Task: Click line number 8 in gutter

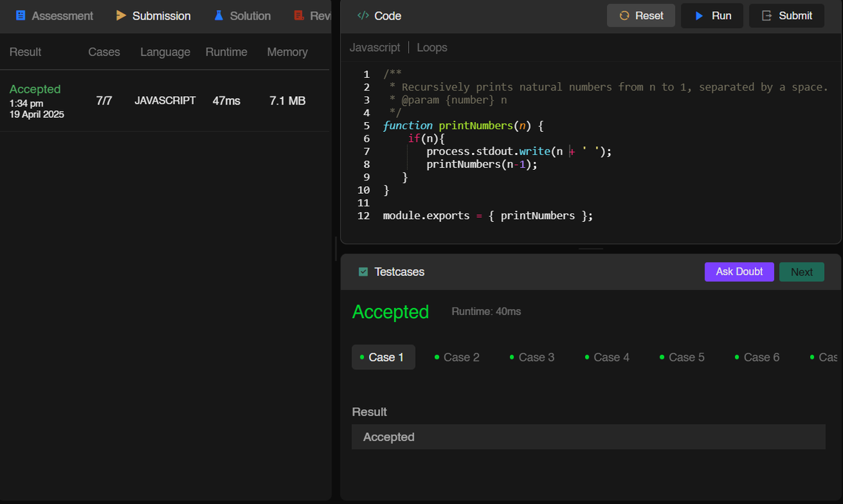Action: (367, 164)
